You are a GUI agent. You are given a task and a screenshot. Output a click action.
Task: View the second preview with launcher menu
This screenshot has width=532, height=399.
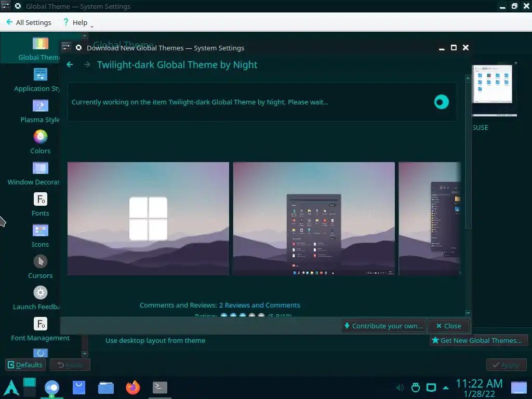pos(314,219)
